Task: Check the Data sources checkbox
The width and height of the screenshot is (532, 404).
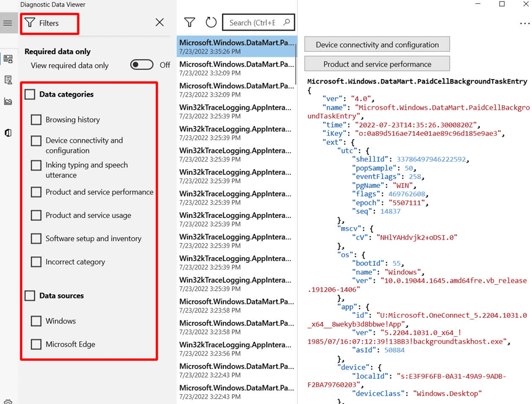Action: tap(30, 295)
